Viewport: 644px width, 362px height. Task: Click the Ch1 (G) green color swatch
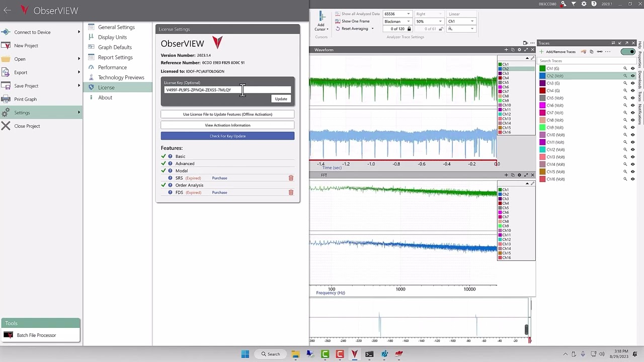point(542,68)
